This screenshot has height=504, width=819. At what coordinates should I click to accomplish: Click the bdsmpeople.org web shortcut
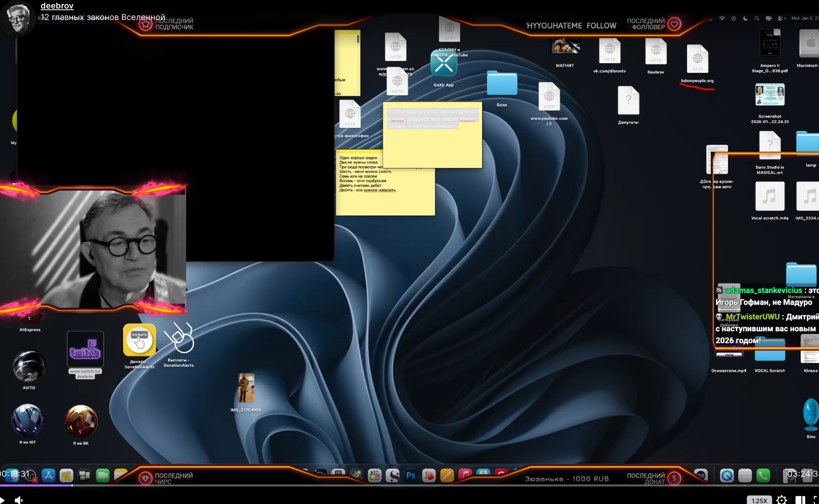pos(697,59)
